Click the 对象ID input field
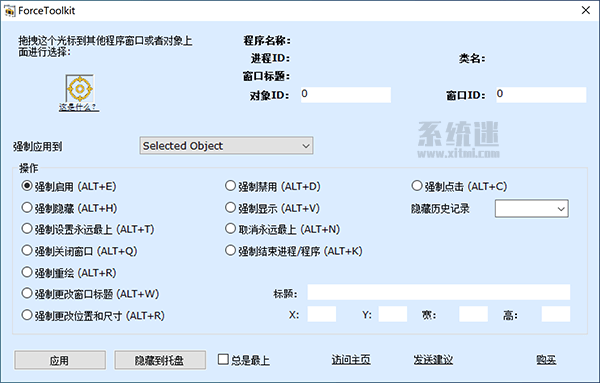600x383 pixels. click(x=346, y=95)
